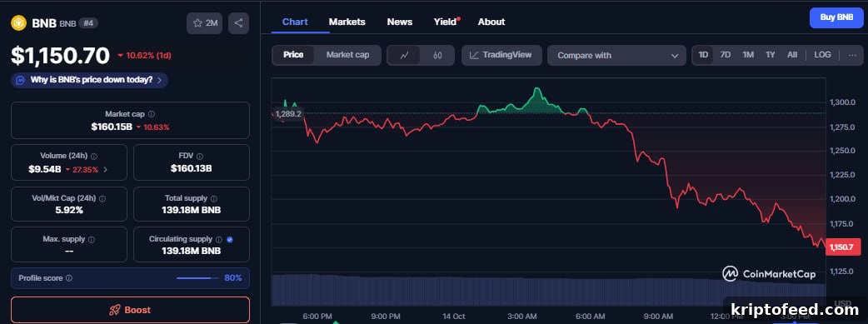Select the All time range
The height and width of the screenshot is (324, 868).
pos(792,55)
